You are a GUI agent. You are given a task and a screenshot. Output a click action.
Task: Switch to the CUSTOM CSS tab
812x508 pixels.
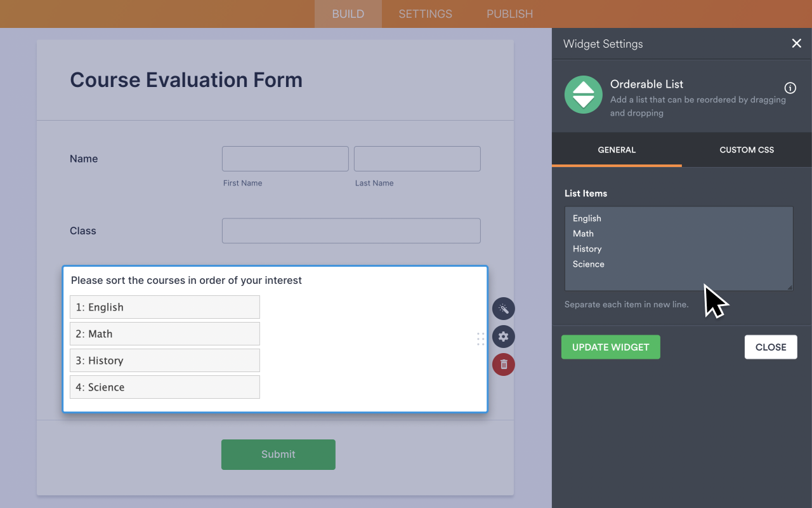(x=747, y=150)
